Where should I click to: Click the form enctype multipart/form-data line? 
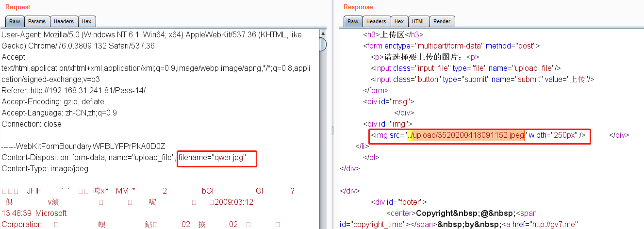coord(451,46)
